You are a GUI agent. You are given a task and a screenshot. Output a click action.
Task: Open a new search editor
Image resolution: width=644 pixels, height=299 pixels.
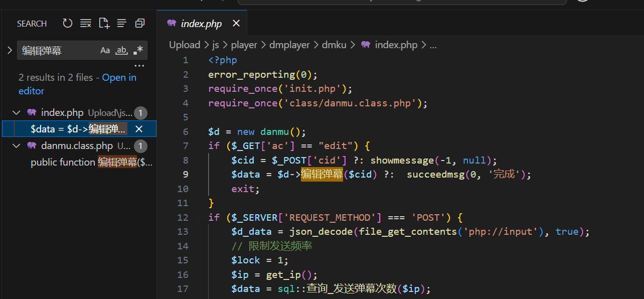[104, 23]
